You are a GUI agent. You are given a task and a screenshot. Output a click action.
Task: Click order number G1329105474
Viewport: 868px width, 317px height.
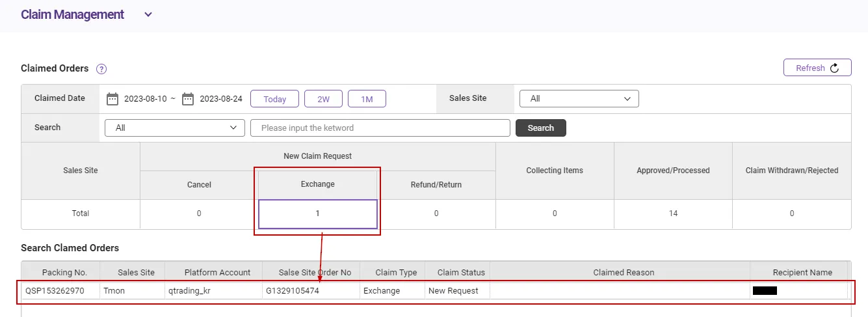point(293,291)
